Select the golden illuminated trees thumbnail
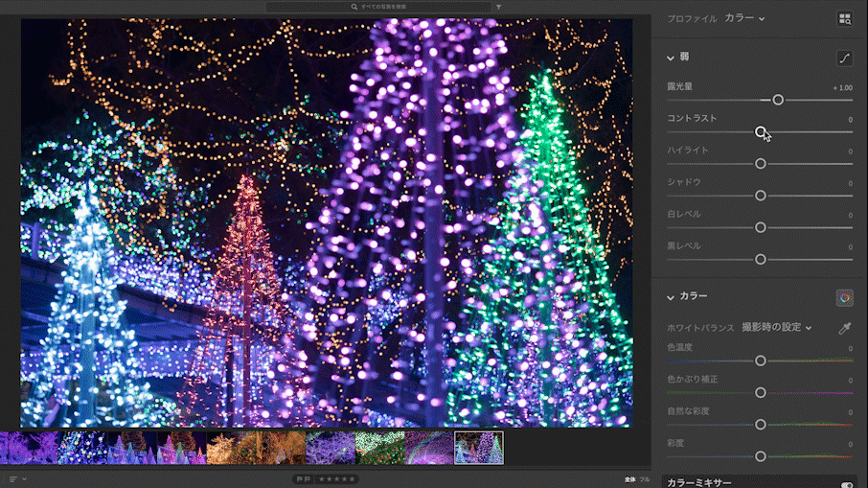 [x=231, y=448]
